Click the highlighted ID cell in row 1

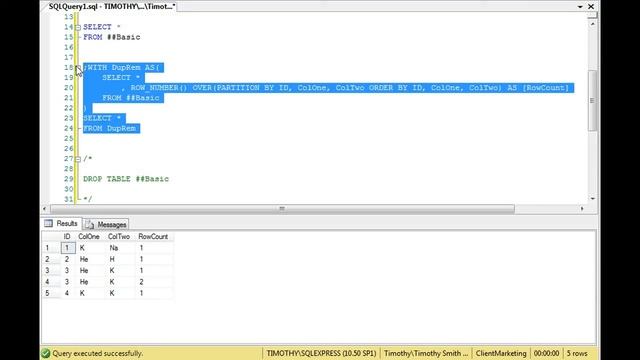68,248
